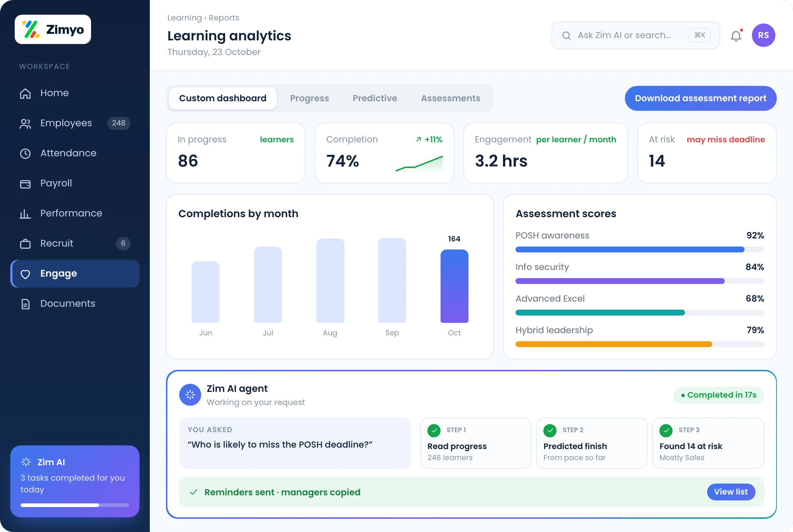This screenshot has height=532, width=793.
Task: Click the Performance bar-chart icon
Action: coord(25,214)
